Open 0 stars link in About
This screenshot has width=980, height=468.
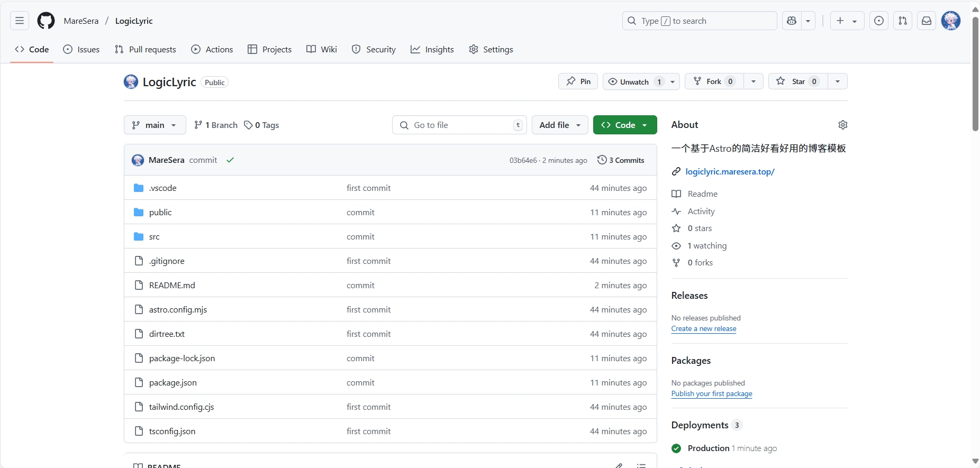pos(692,228)
